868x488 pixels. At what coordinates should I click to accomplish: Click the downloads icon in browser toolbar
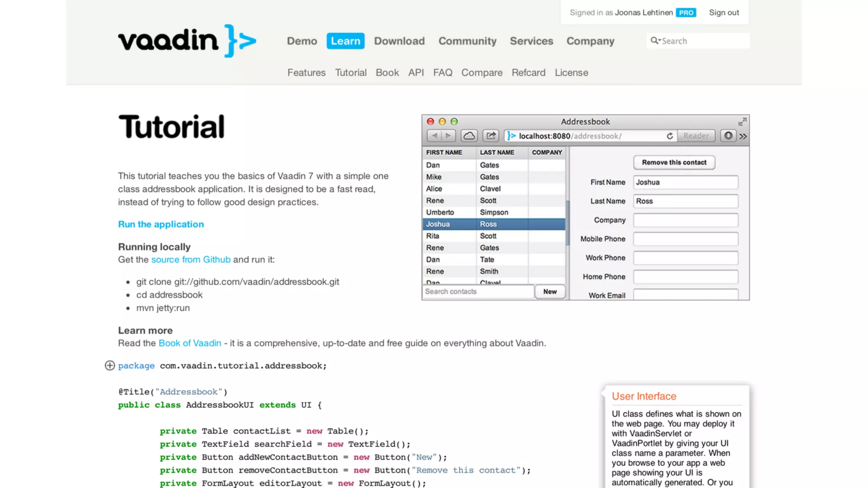[x=728, y=136]
